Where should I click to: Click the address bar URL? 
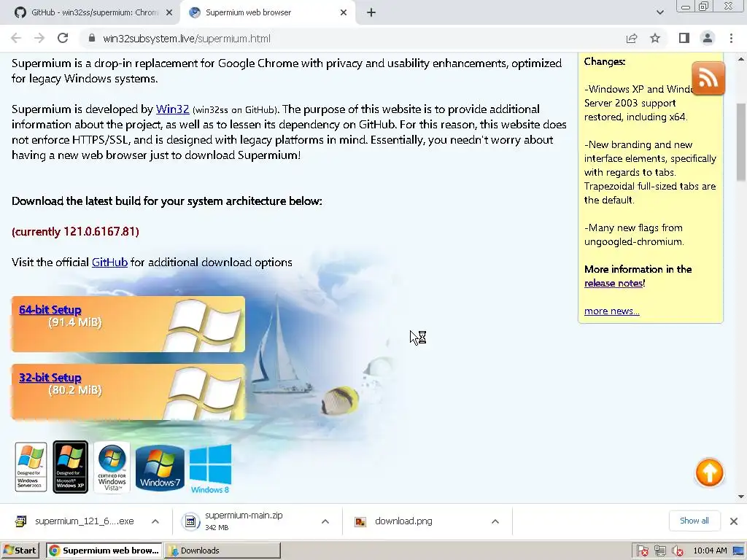(186, 39)
